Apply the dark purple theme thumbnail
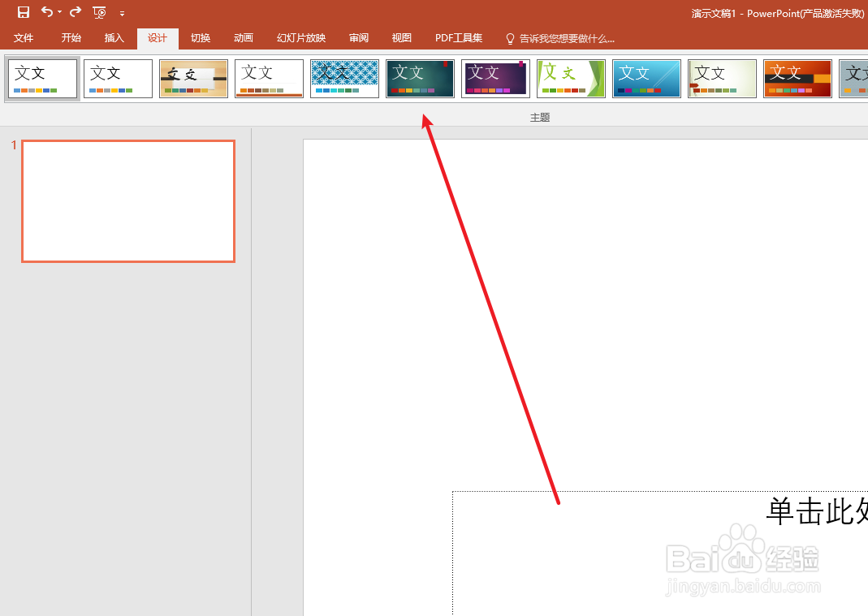This screenshot has height=616, width=868. pos(495,79)
